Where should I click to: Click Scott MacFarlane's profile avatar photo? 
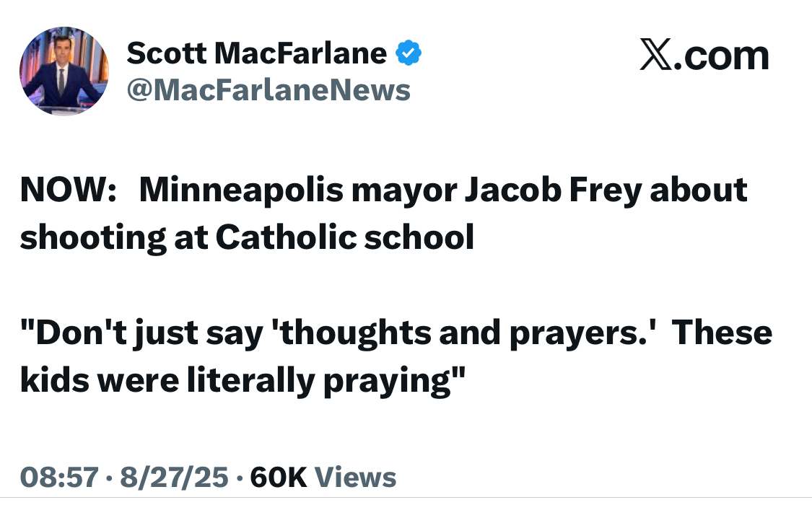[x=64, y=71]
